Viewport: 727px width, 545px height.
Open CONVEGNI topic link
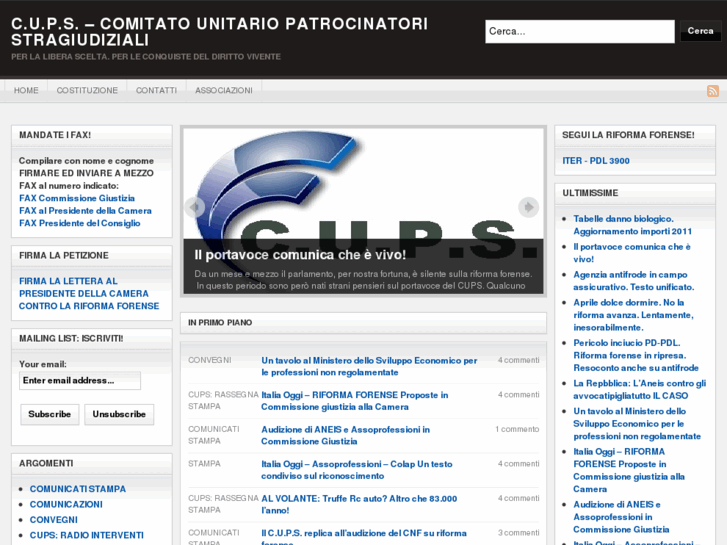[54, 520]
